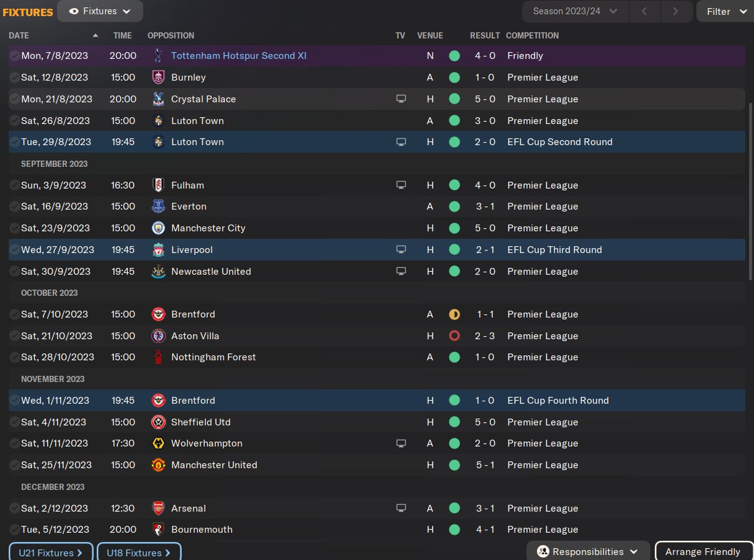Open the Season 2023/24 selector
Viewport: 754px width, 560px height.
click(575, 11)
